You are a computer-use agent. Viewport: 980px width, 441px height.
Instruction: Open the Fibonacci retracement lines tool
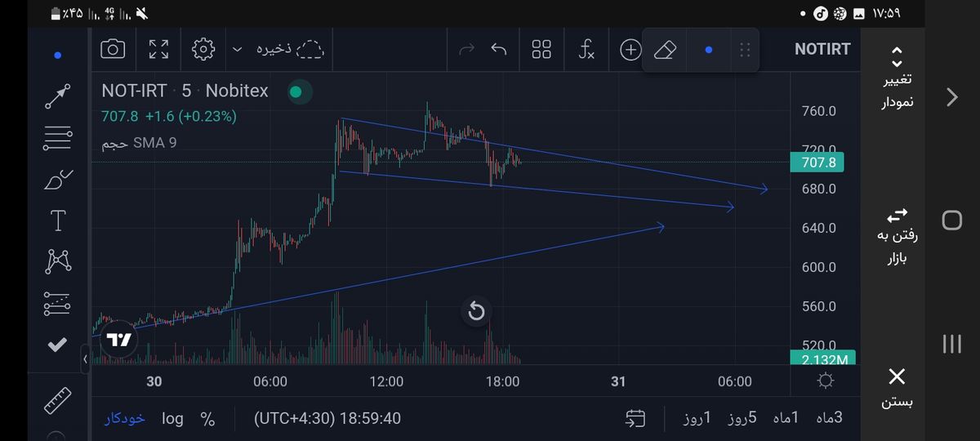pyautogui.click(x=57, y=138)
